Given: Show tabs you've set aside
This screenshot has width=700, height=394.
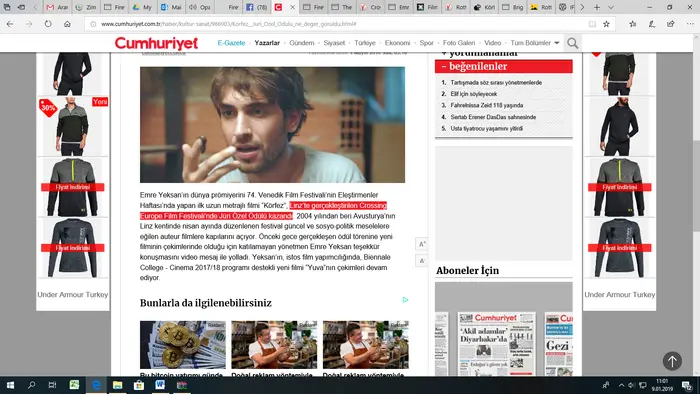Looking at the screenshot, I should [x=7, y=7].
